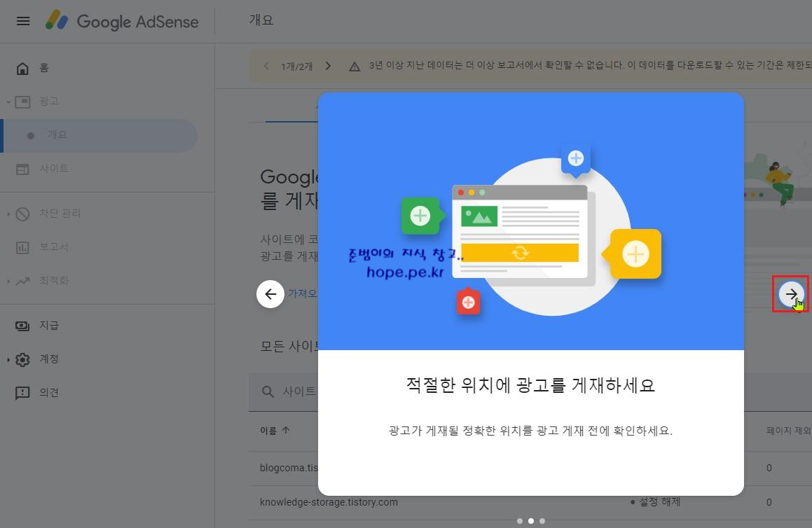Click the 의견 feedback icon

point(22,394)
